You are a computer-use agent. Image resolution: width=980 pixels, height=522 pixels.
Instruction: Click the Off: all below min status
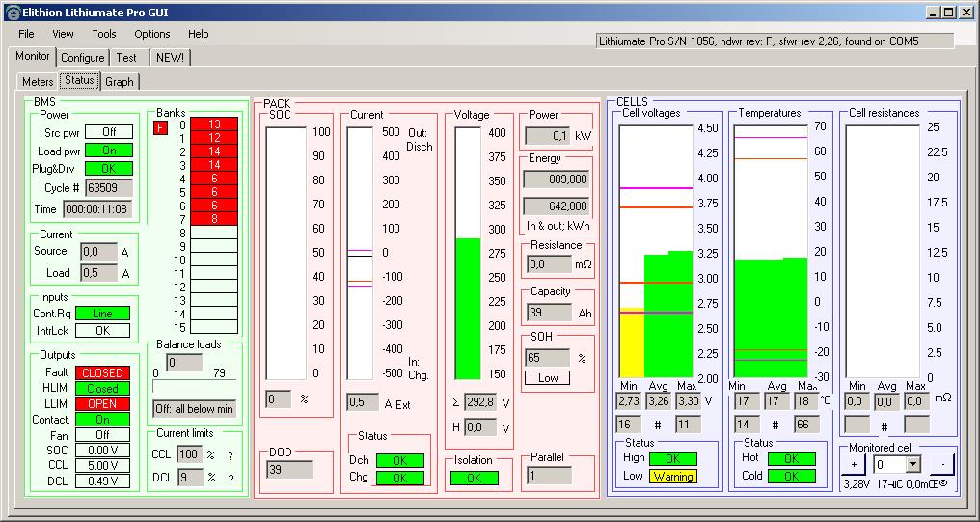coord(195,409)
